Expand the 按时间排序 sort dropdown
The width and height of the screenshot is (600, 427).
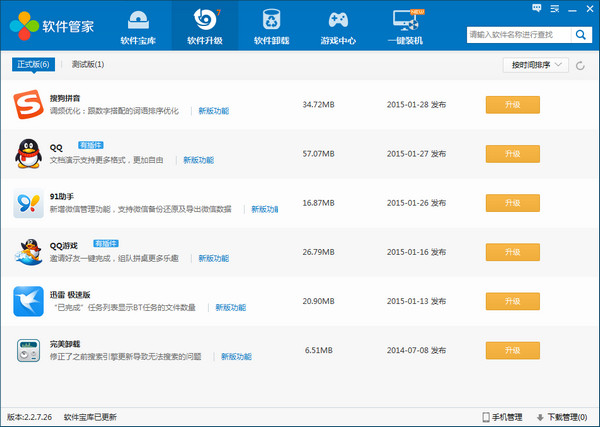click(535, 65)
